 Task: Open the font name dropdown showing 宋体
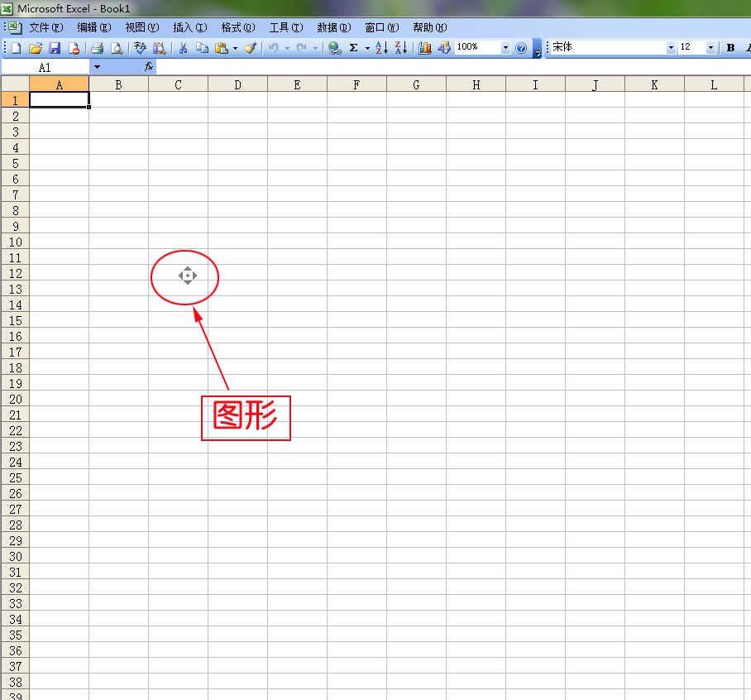tap(672, 47)
